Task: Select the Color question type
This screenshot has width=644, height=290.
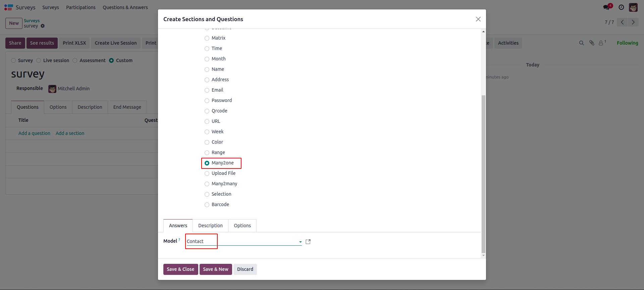Action: coord(207,142)
